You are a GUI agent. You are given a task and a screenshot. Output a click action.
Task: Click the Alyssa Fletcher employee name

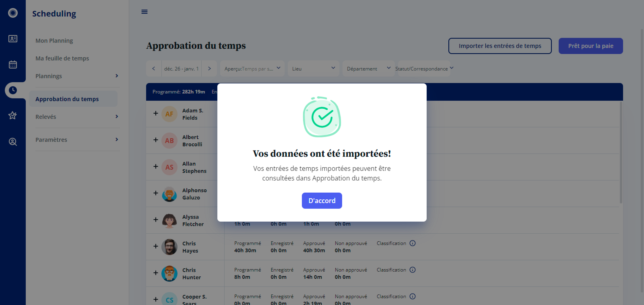click(193, 220)
